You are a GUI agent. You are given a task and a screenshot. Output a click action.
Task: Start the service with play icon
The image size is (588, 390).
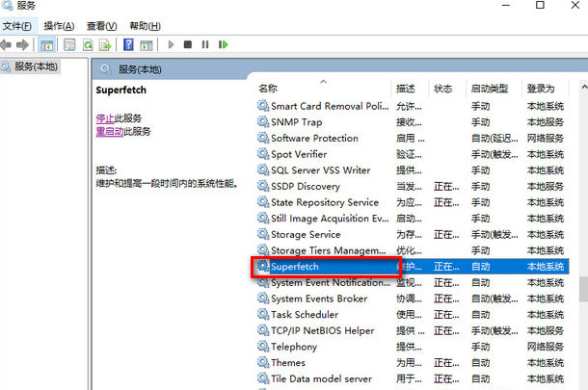tap(171, 44)
